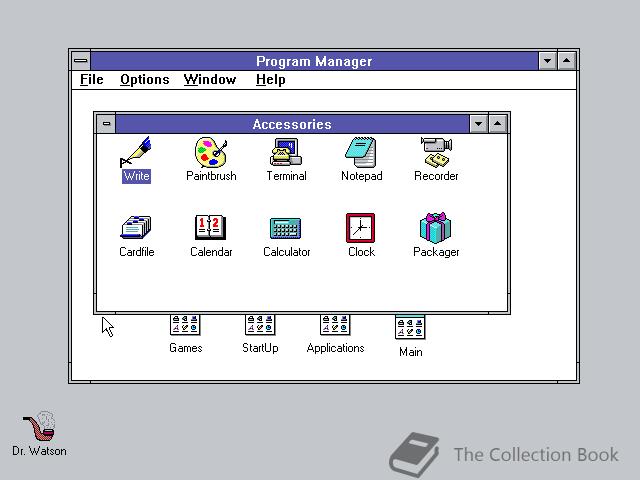The height and width of the screenshot is (480, 640).
Task: Open the Accessories window control-menu box
Action: pyautogui.click(x=106, y=124)
